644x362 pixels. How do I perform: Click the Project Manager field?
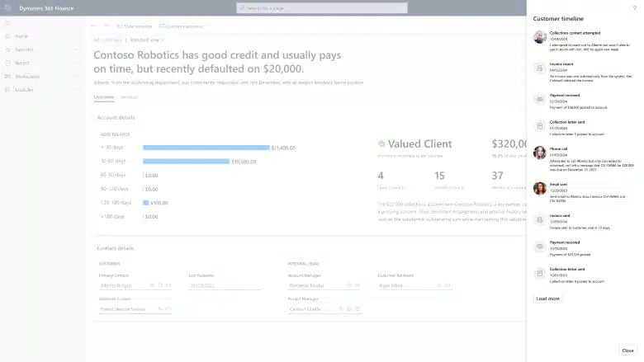tap(324, 309)
